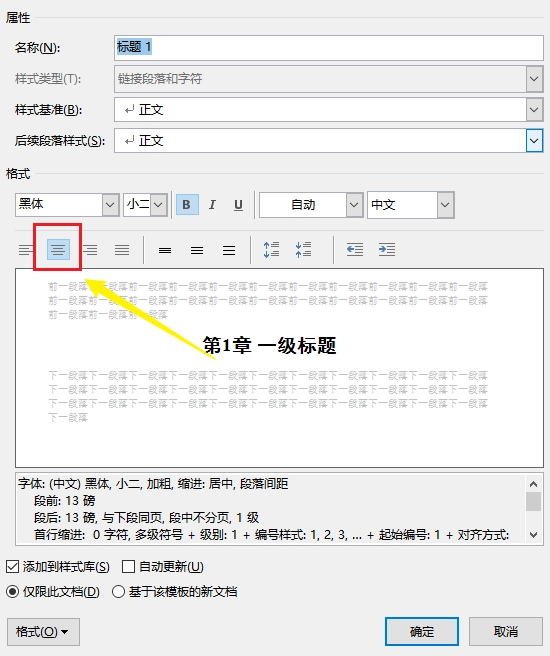
Task: Increase paragraph spacing icon
Action: tap(271, 250)
